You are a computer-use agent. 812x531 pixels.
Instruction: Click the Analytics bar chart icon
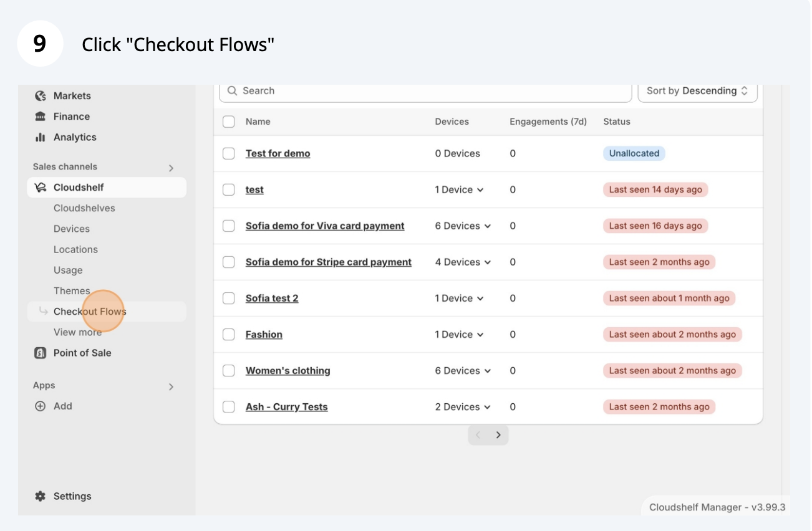pos(41,137)
